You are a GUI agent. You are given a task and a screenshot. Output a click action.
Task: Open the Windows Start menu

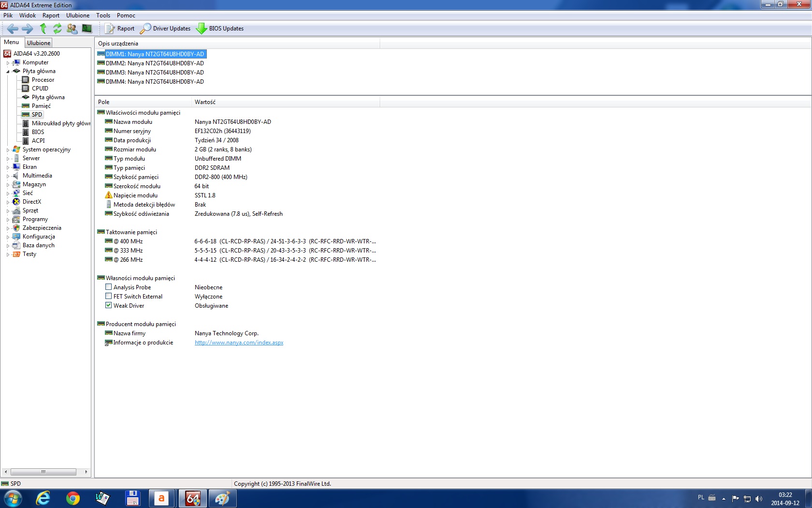point(13,498)
